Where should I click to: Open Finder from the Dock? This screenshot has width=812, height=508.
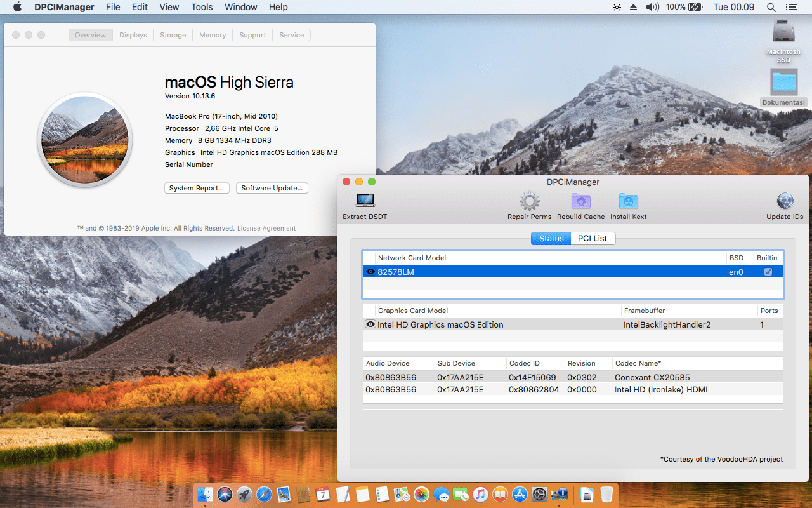click(x=205, y=495)
